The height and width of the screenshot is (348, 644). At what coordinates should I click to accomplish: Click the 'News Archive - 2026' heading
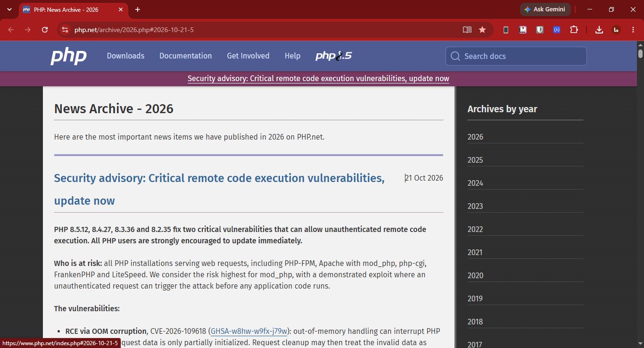coord(114,108)
